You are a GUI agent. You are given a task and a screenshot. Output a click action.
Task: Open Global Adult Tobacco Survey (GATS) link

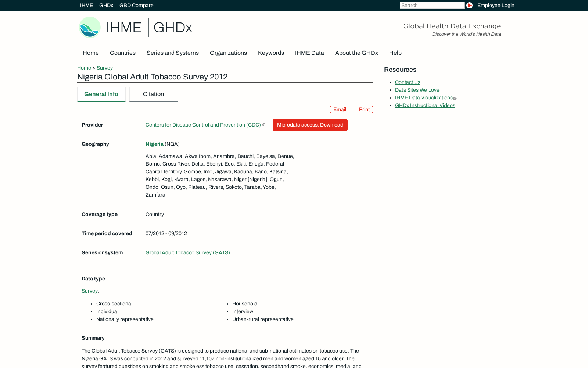188,253
